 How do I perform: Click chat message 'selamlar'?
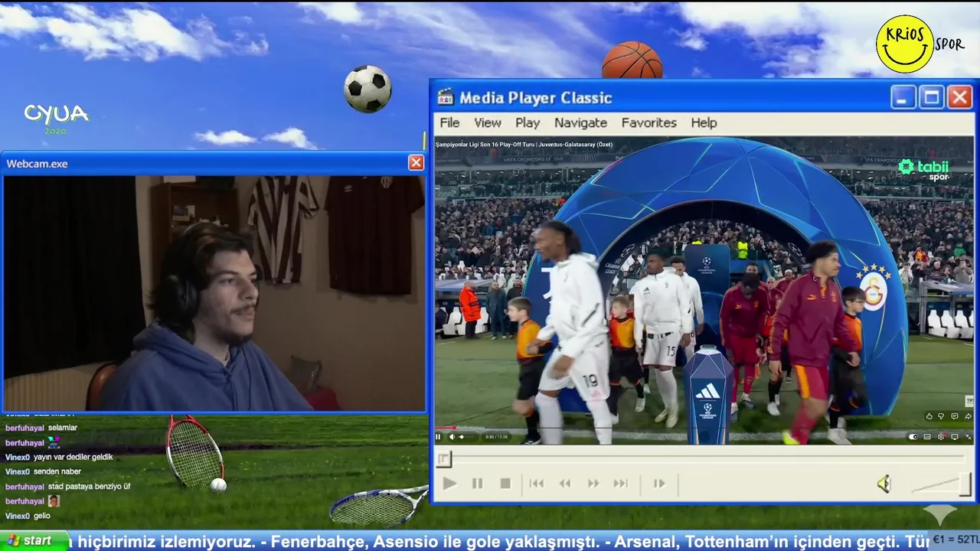point(63,428)
